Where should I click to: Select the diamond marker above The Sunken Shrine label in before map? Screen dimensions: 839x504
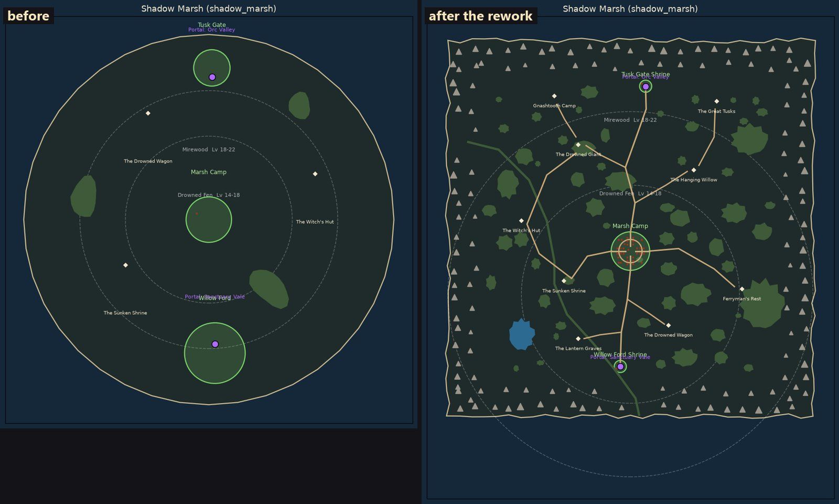(125, 265)
